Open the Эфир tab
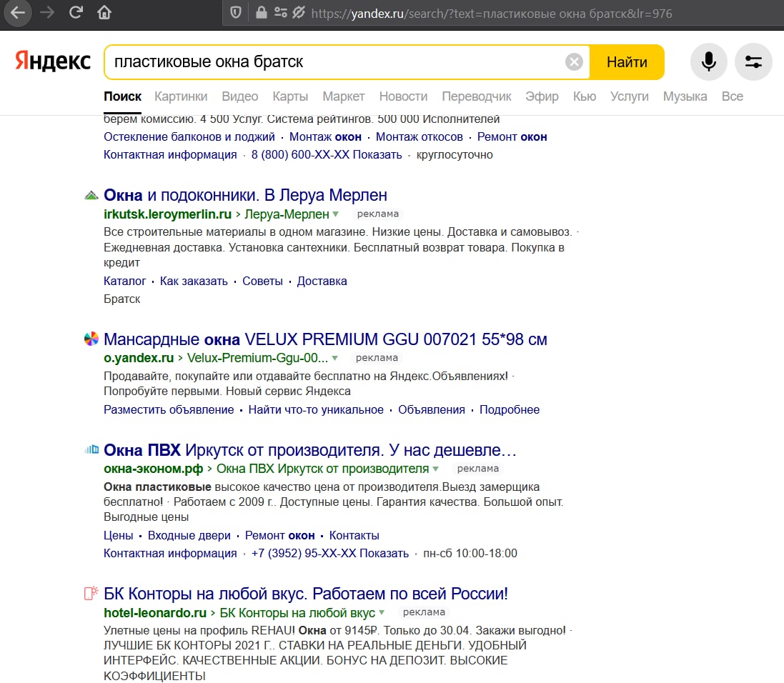784x683 pixels. tap(542, 96)
